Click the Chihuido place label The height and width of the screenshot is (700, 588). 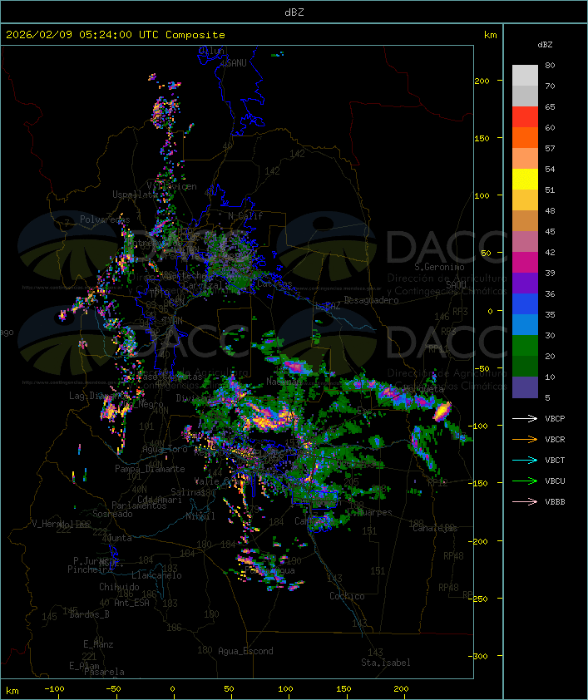click(x=119, y=587)
